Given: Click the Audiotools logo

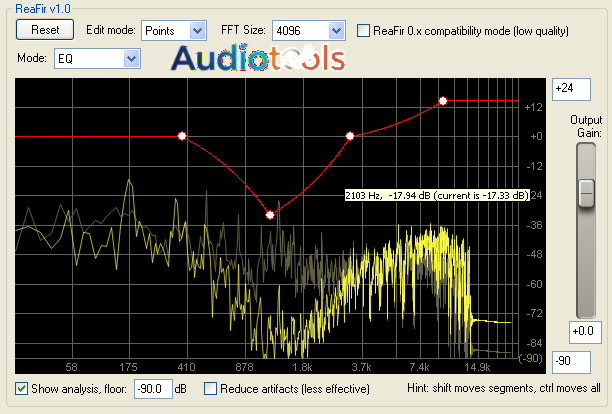Looking at the screenshot, I should pyautogui.click(x=258, y=58).
